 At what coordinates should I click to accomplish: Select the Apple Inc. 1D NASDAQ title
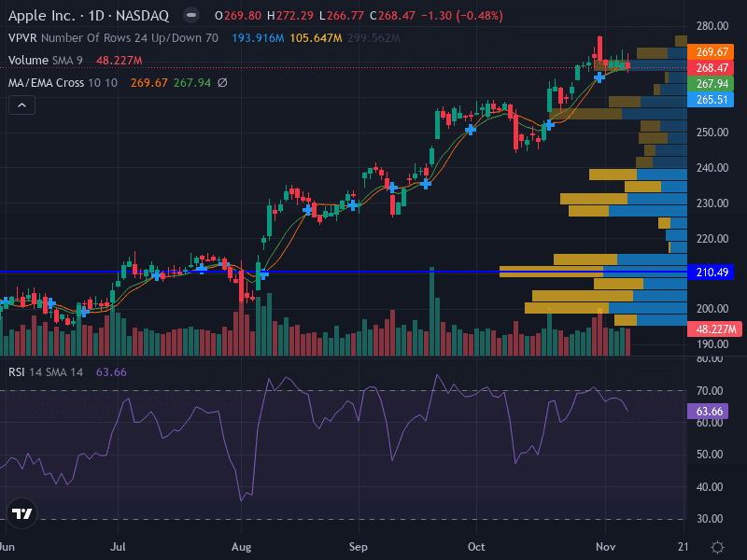tap(89, 15)
